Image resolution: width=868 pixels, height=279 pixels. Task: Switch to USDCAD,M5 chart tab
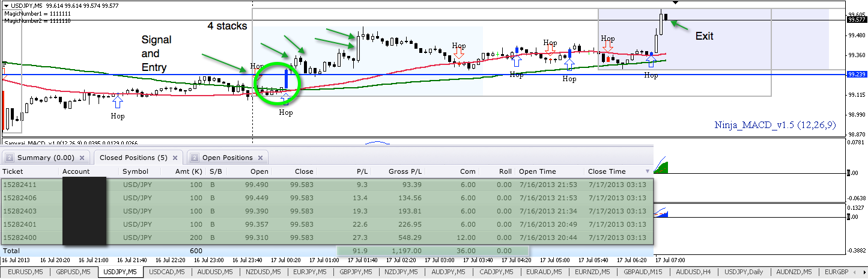[x=168, y=272]
